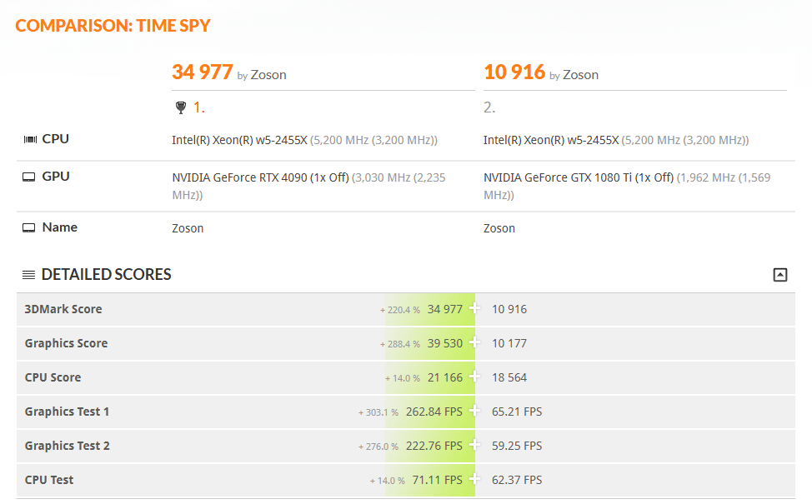Click the plus icon in CPU Score row
This screenshot has height=504, width=812.
click(475, 377)
